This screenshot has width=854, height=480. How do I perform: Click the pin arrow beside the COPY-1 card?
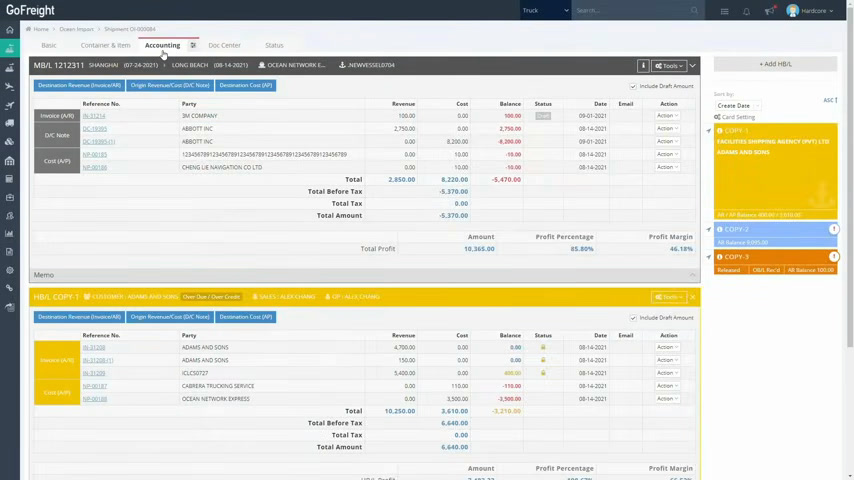pos(709,131)
